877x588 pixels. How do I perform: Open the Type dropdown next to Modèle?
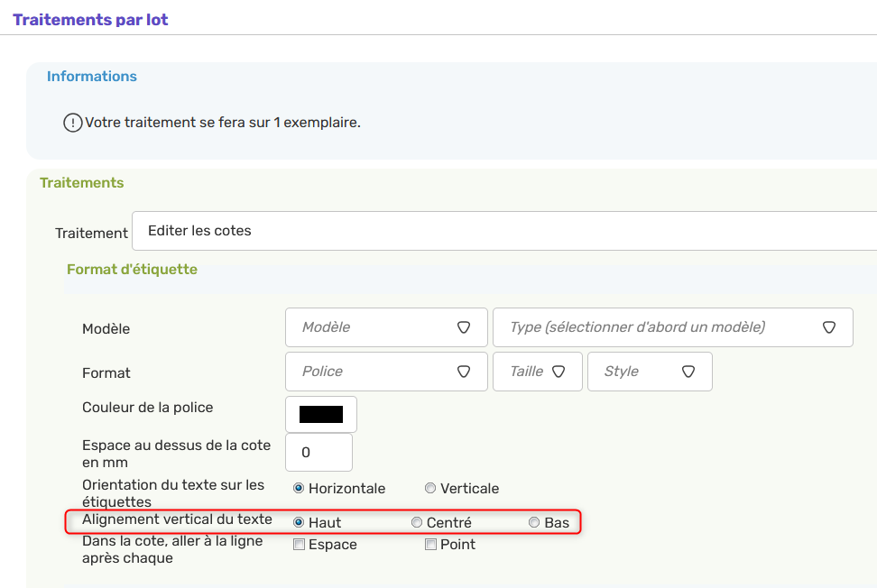click(672, 327)
